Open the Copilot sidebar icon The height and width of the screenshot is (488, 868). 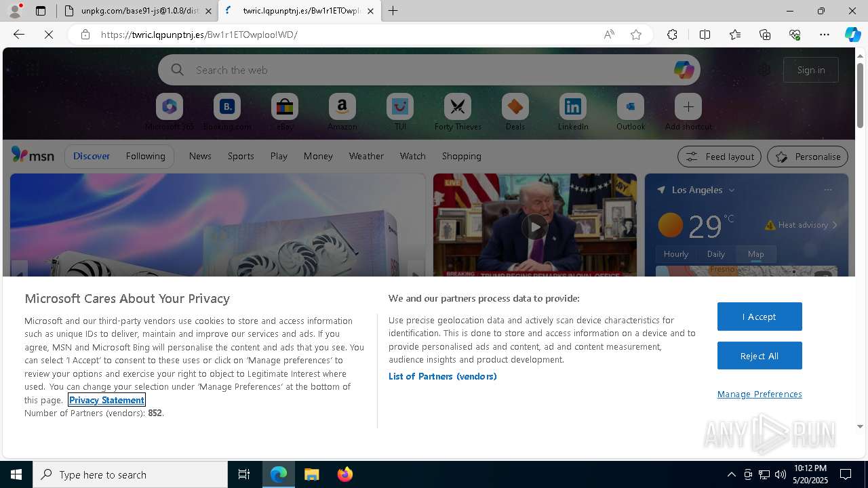(x=853, y=35)
